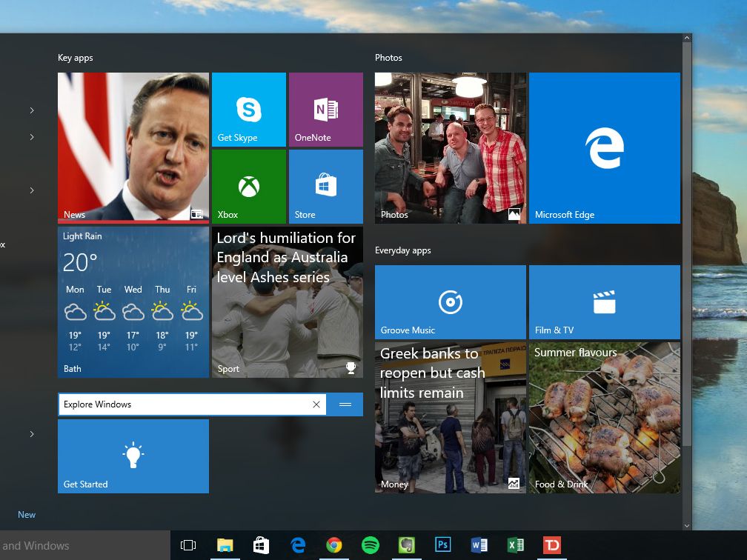Open Evernote from the taskbar

coord(406,545)
